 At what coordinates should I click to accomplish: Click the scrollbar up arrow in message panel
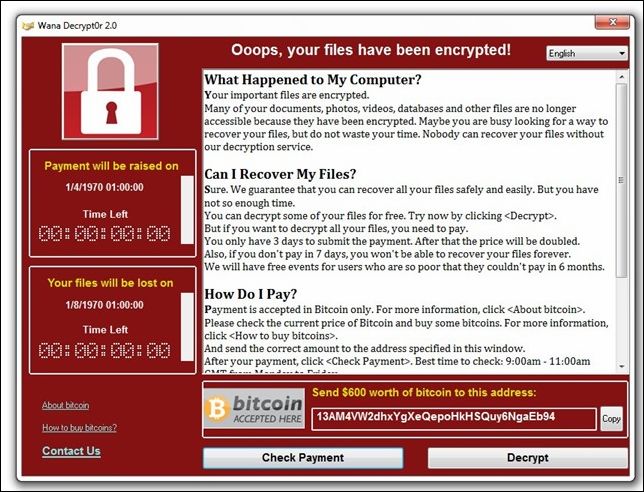coord(621,77)
